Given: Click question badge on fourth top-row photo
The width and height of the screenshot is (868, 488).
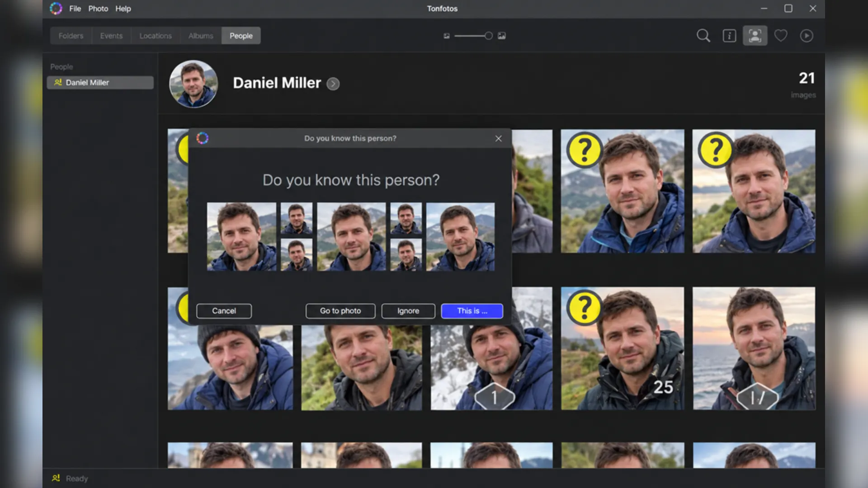Looking at the screenshot, I should (584, 150).
